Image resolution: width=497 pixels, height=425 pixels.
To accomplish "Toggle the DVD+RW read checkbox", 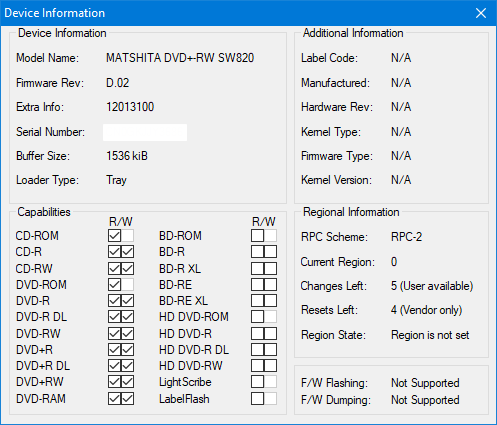I will 114,382.
